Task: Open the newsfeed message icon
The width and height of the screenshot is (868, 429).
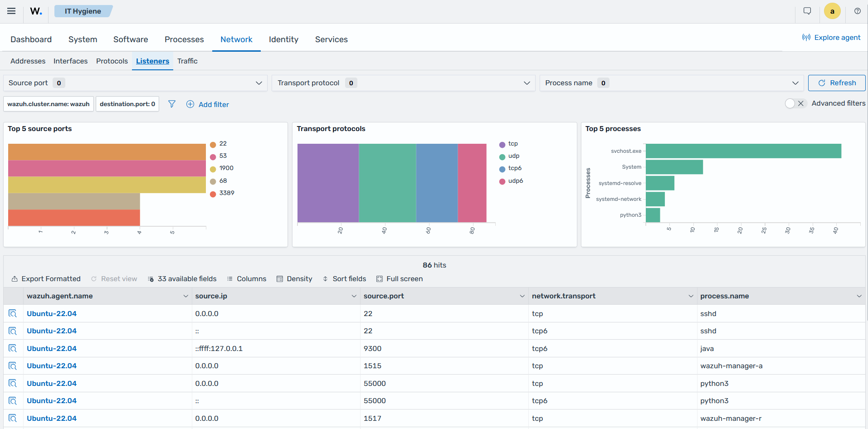Action: pos(807,11)
